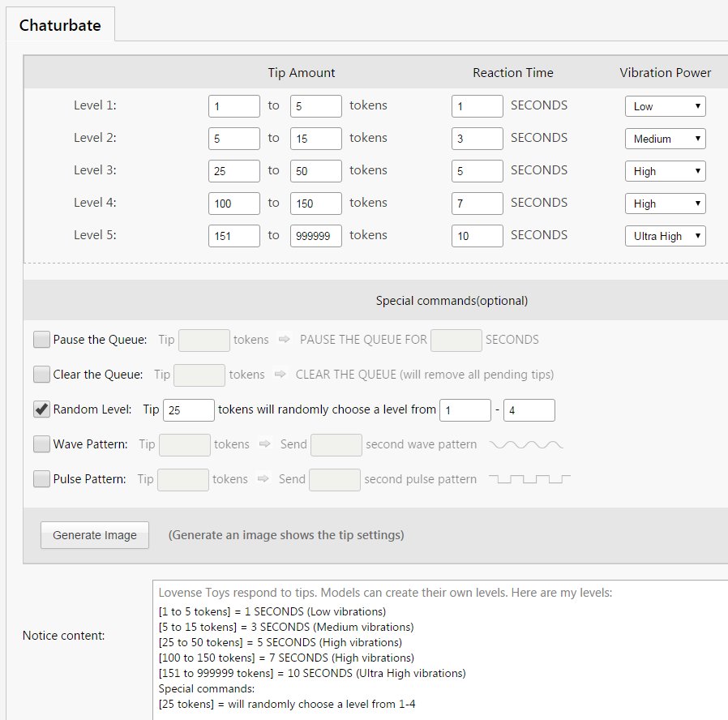Click the arrow icon in Clear the Queue row
The width and height of the screenshot is (728, 720).
280,374
